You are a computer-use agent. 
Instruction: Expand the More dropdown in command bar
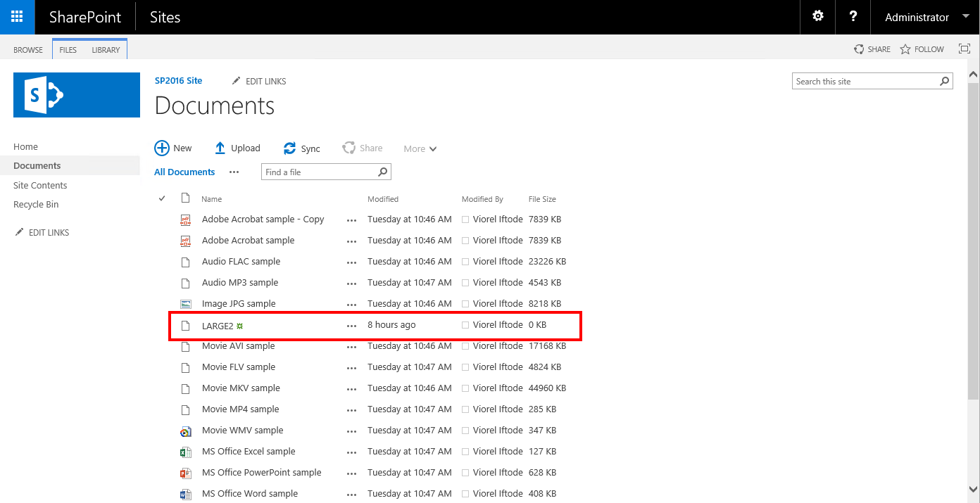click(x=420, y=148)
